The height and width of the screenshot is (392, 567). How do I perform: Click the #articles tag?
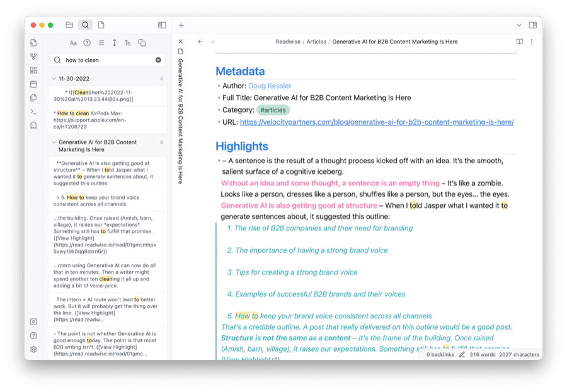273,110
